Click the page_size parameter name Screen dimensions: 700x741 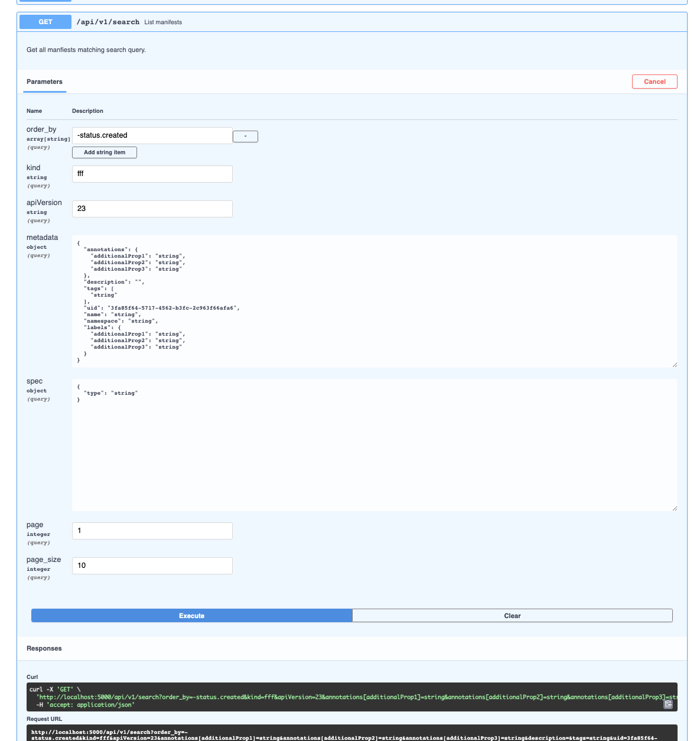44,560
